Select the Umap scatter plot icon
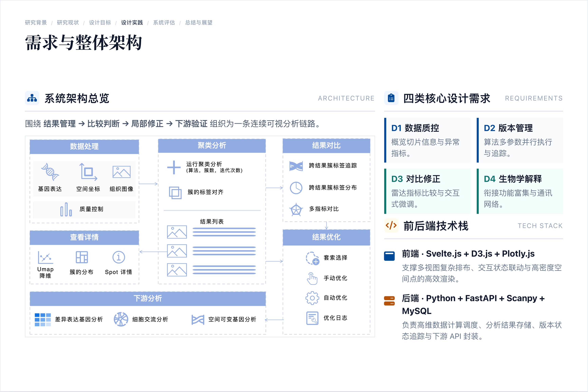This screenshot has height=392, width=588. coord(45,257)
